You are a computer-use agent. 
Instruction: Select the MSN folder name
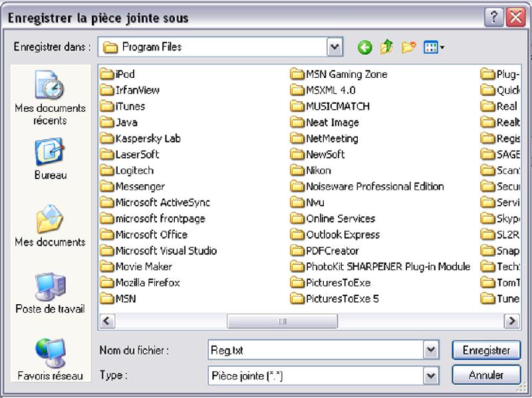pos(126,298)
